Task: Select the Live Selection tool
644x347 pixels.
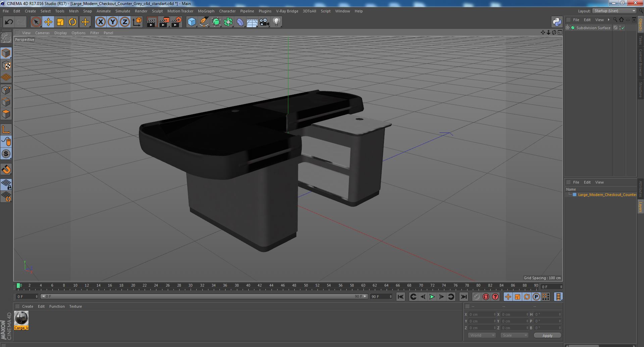Action: point(36,22)
